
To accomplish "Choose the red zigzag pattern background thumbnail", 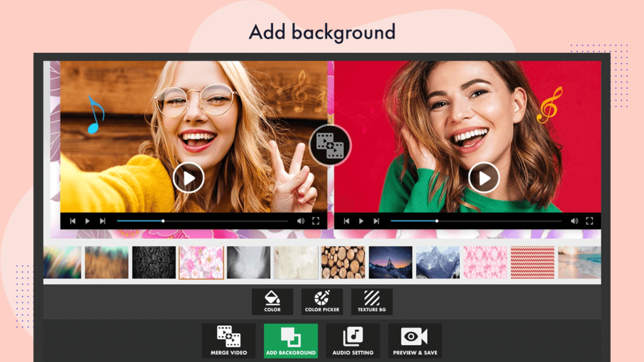I will click(533, 263).
